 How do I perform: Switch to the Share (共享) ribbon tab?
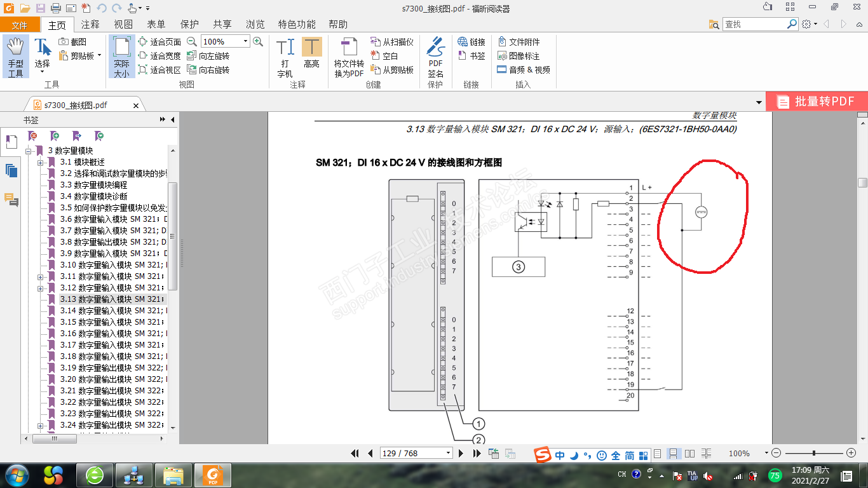[x=222, y=25]
